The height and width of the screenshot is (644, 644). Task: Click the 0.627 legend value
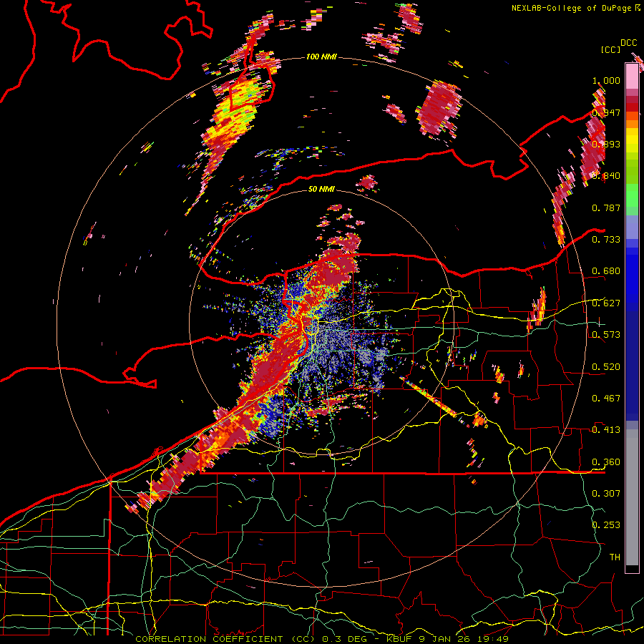click(x=606, y=303)
